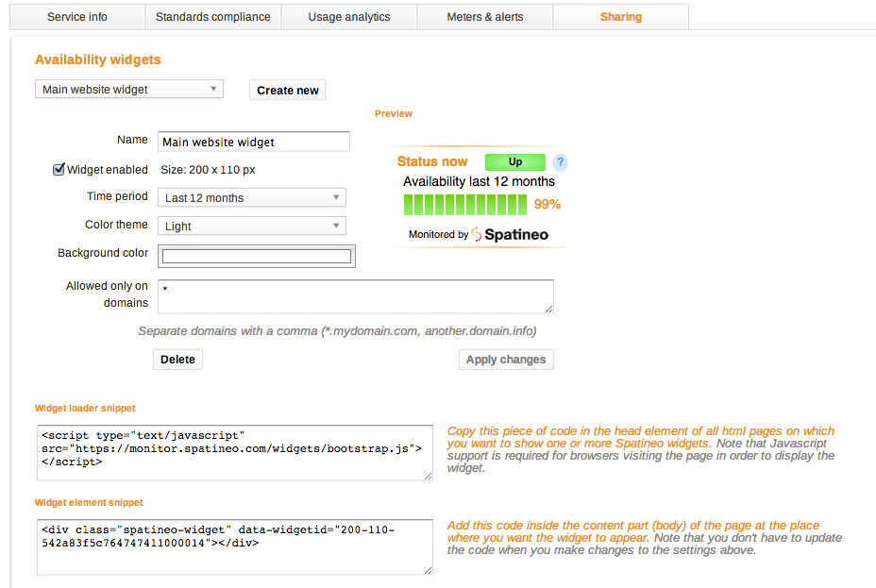Switch to the Service info tab

77,17
